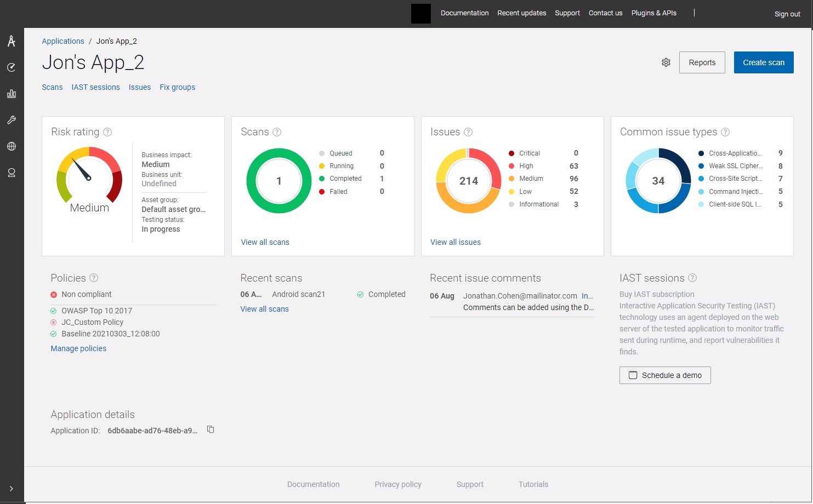The image size is (813, 504).
Task: Open the help tooltip for Issues
Action: (x=468, y=132)
